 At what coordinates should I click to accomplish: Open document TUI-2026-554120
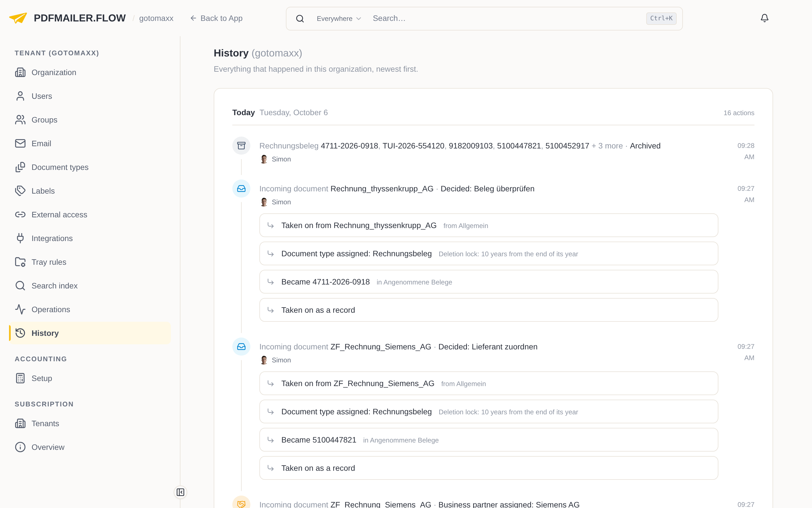point(413,146)
